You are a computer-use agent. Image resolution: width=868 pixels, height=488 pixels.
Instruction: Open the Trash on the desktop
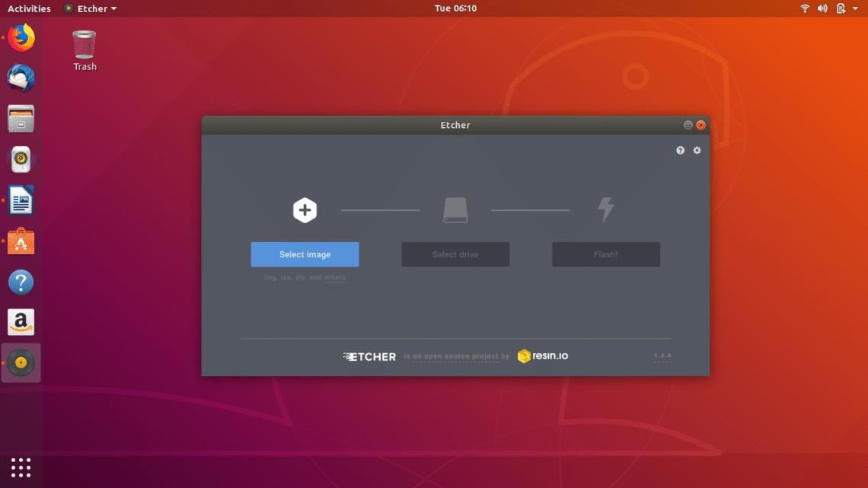click(84, 46)
